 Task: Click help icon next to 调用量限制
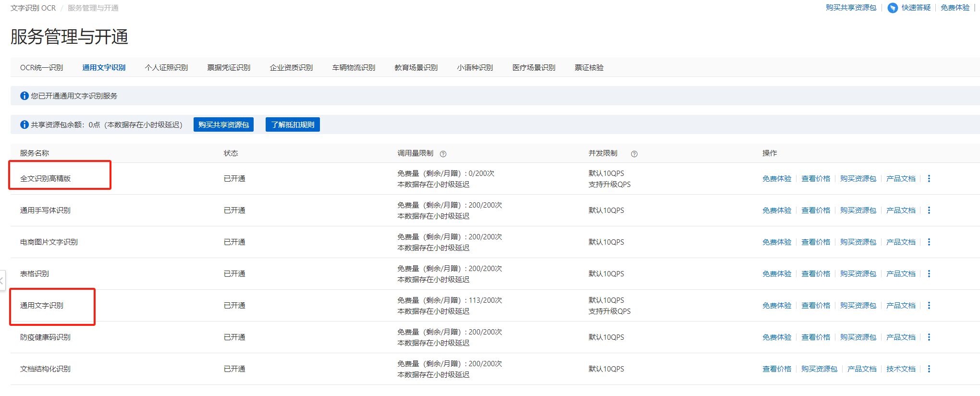pyautogui.click(x=443, y=154)
